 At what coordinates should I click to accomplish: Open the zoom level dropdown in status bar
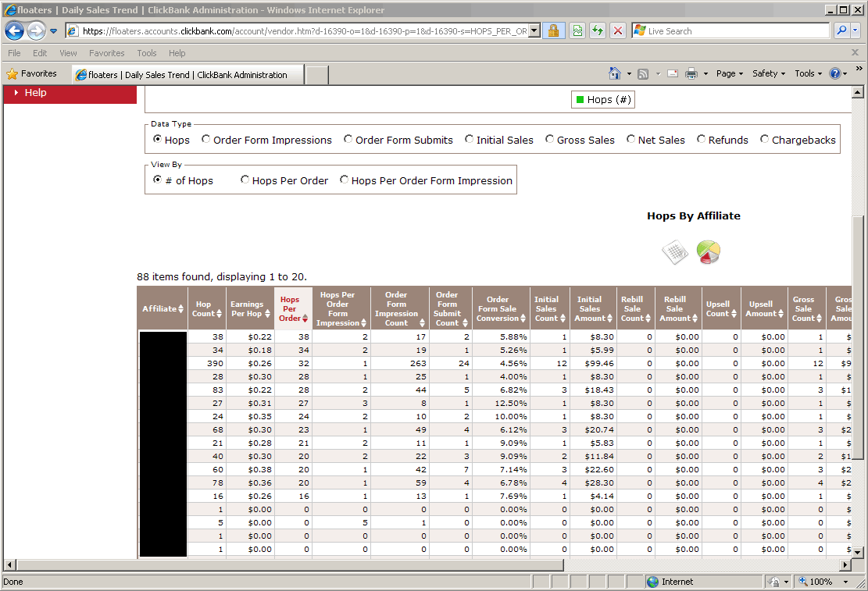coord(845,582)
